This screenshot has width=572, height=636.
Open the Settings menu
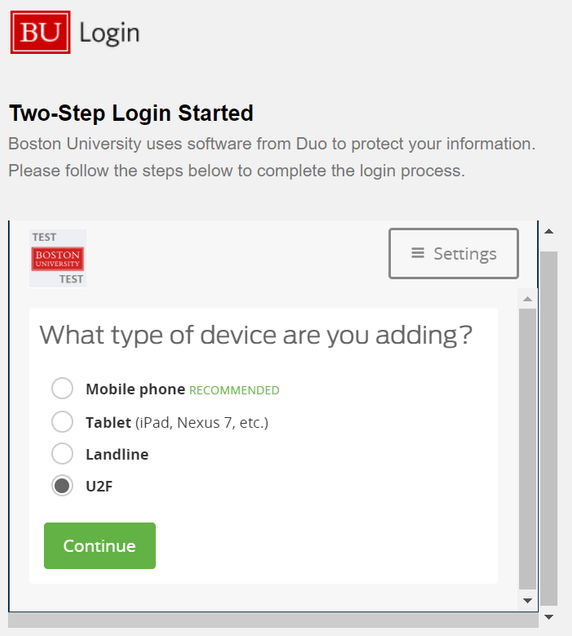point(454,254)
